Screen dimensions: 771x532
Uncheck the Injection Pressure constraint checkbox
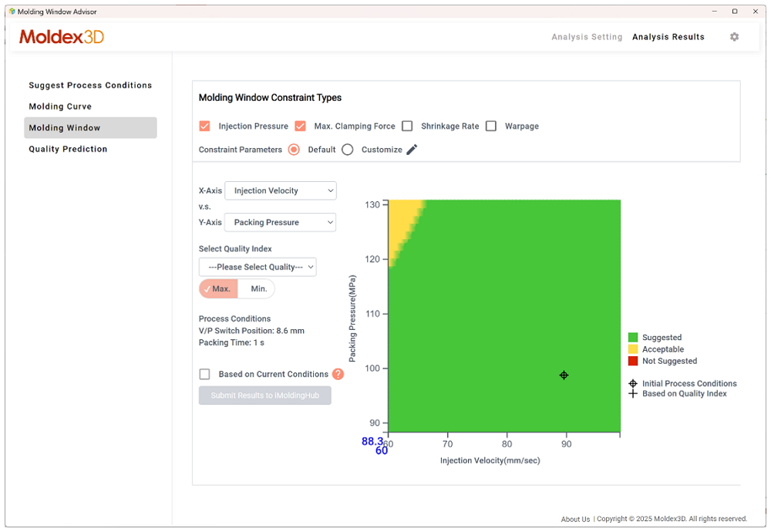tap(205, 126)
